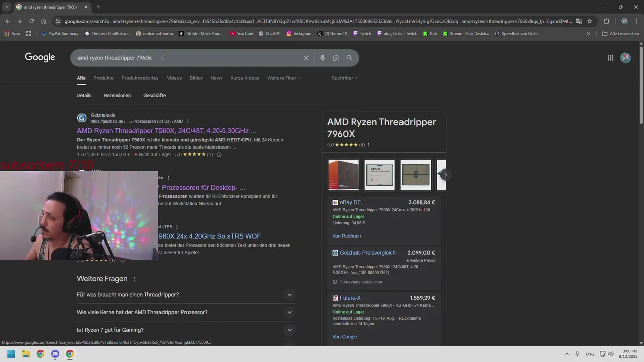644x362 pixels.
Task: Switch to Videos tab
Action: point(174,78)
